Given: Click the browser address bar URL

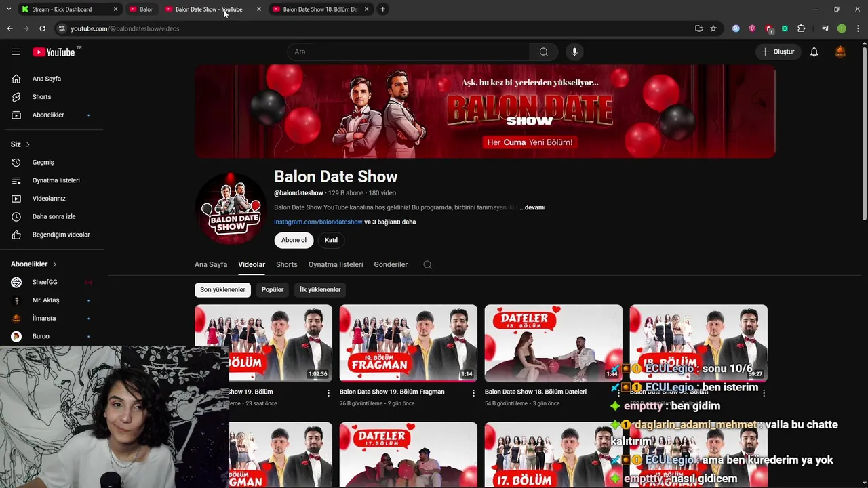Looking at the screenshot, I should 125,28.
